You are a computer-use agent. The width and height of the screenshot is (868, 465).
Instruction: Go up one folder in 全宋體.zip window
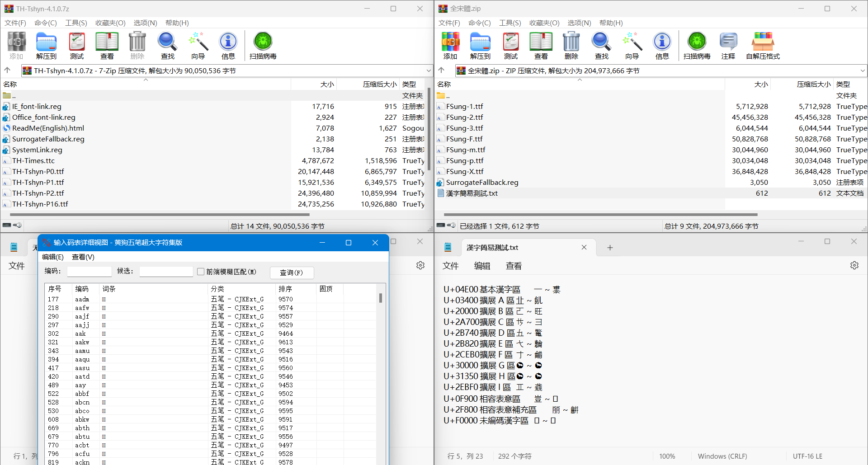[441, 70]
